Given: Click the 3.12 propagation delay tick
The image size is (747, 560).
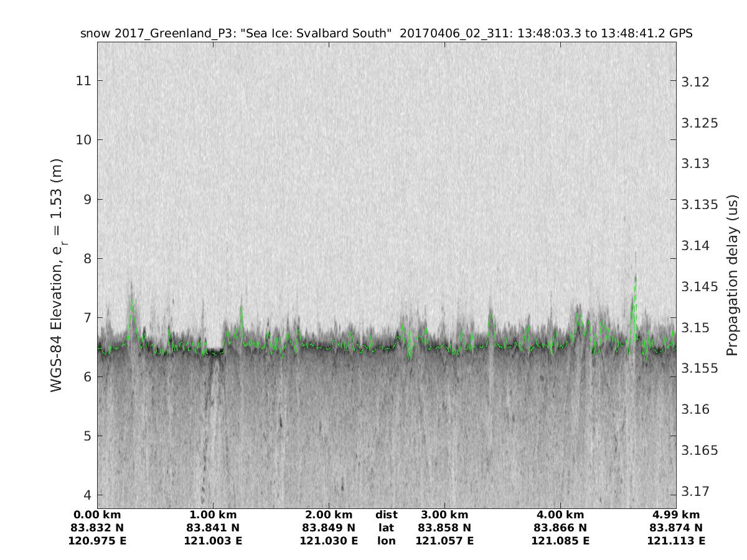Looking at the screenshot, I should [x=695, y=82].
